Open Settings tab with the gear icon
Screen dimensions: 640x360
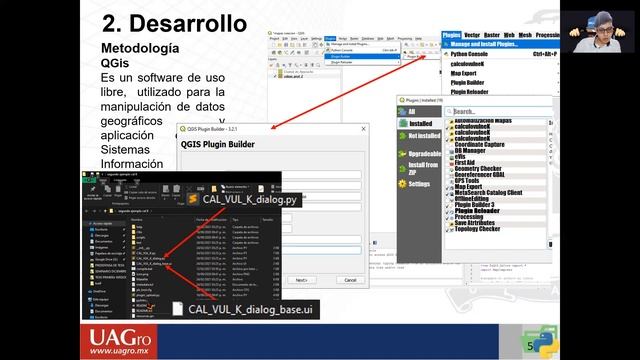pyautogui.click(x=419, y=184)
